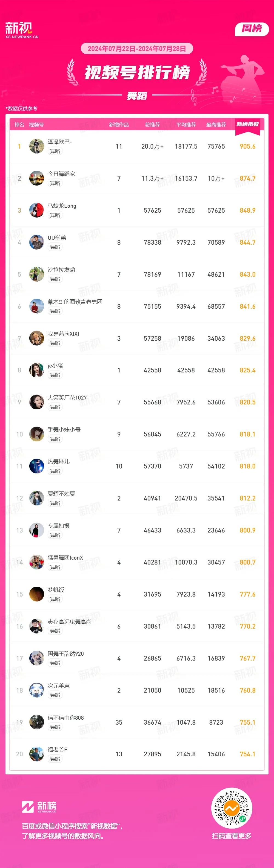Click the QR code to view more
Viewport: 274px width, 868px height.
(x=232, y=808)
